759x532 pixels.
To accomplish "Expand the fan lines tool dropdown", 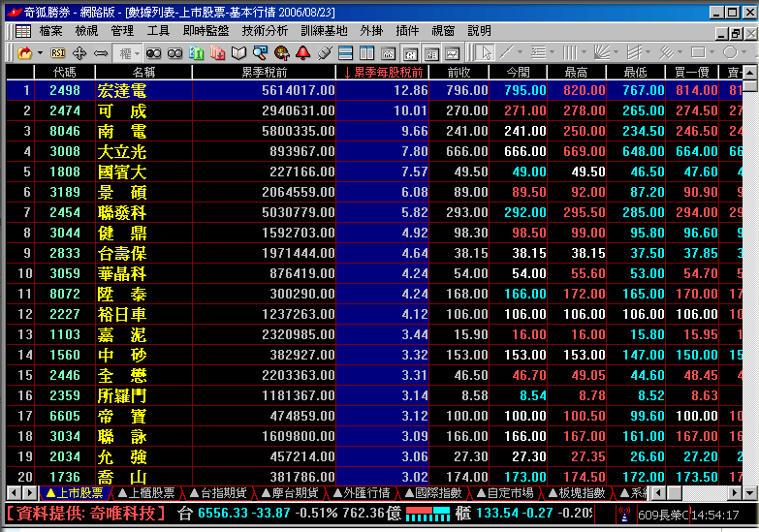I will tap(616, 52).
